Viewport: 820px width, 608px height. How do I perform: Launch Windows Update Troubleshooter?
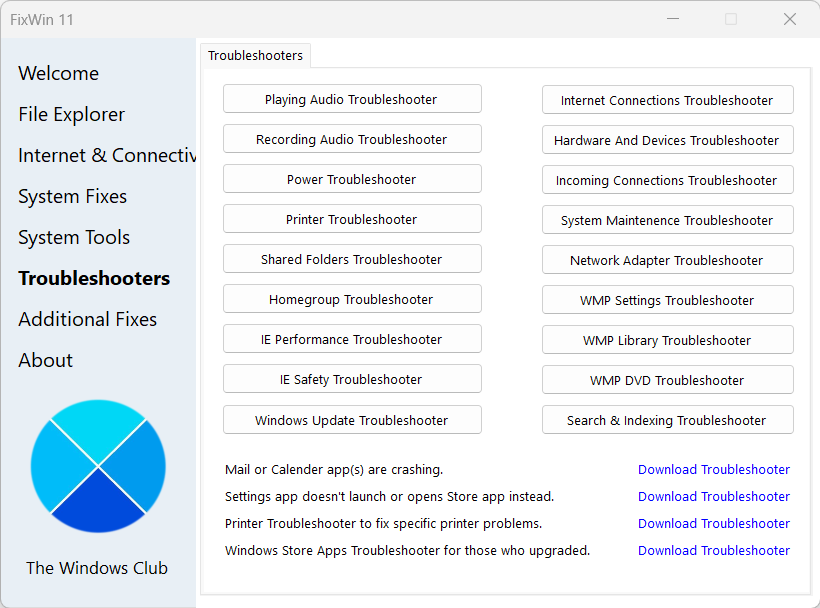[352, 420]
